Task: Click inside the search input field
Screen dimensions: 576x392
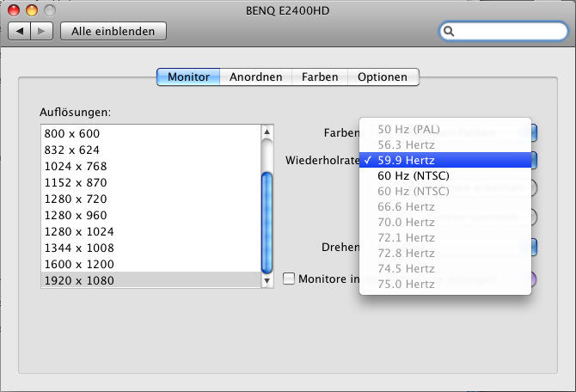Action: tap(507, 32)
